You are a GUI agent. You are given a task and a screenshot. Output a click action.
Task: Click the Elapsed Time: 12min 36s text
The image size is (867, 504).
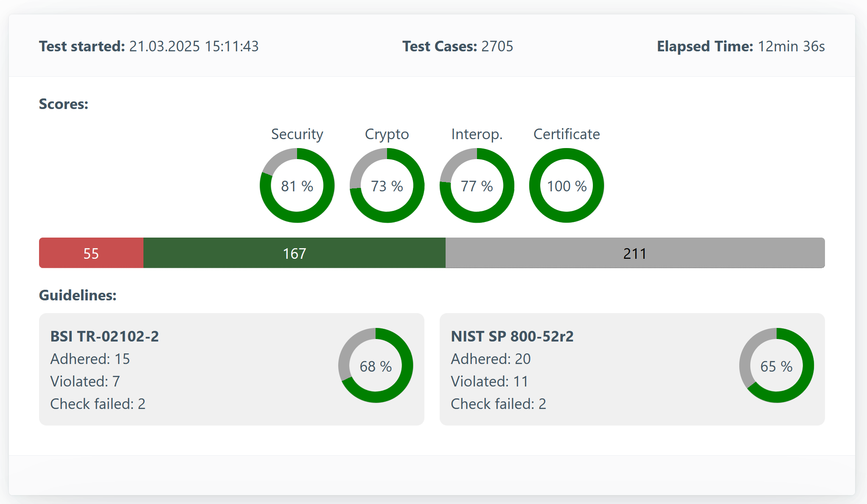[x=741, y=46]
